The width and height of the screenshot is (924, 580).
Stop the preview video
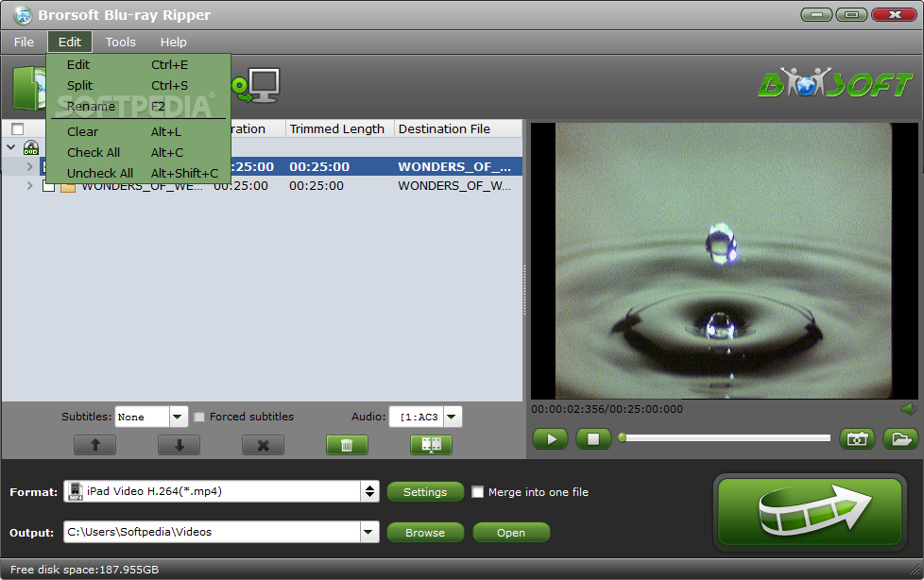pyautogui.click(x=593, y=439)
